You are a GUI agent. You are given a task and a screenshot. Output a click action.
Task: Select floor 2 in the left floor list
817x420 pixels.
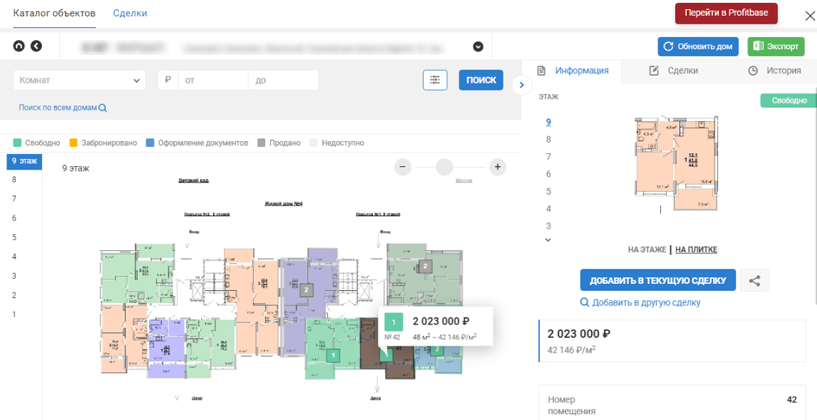point(14,295)
